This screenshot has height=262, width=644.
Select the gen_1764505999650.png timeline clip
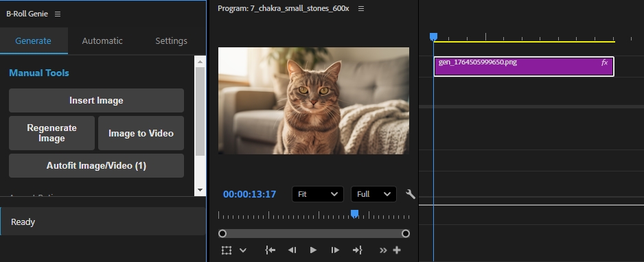tap(524, 67)
